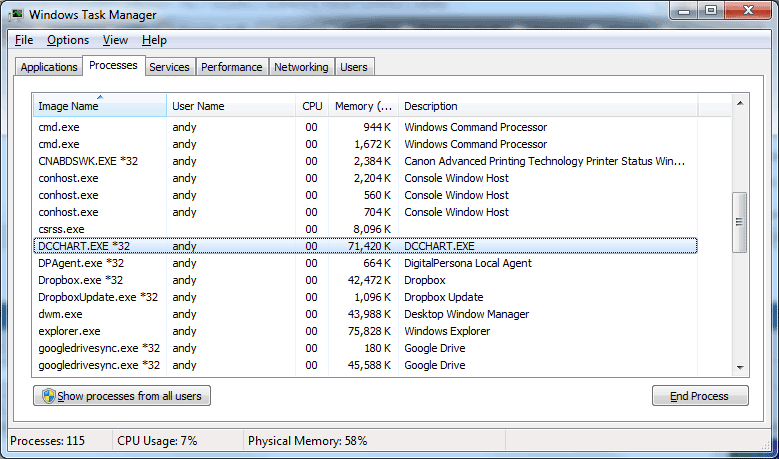
Task: Open the View menu
Action: (115, 40)
